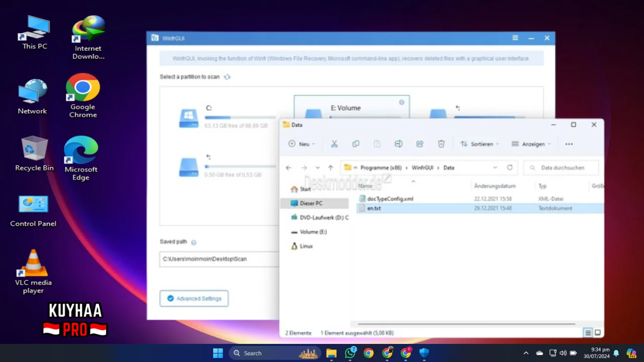
Task: Refresh the Data folder view
Action: click(x=510, y=167)
